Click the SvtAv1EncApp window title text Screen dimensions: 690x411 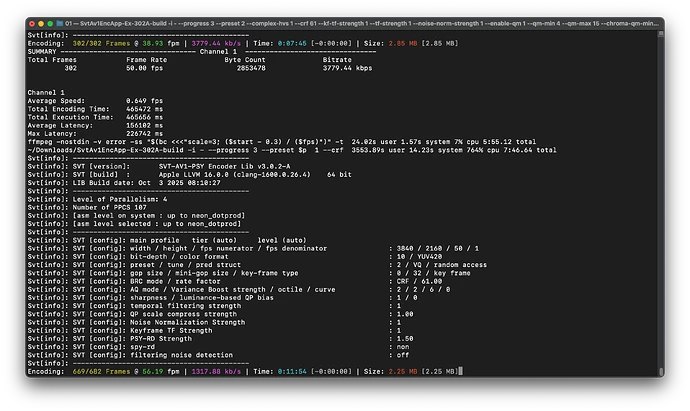pos(361,23)
